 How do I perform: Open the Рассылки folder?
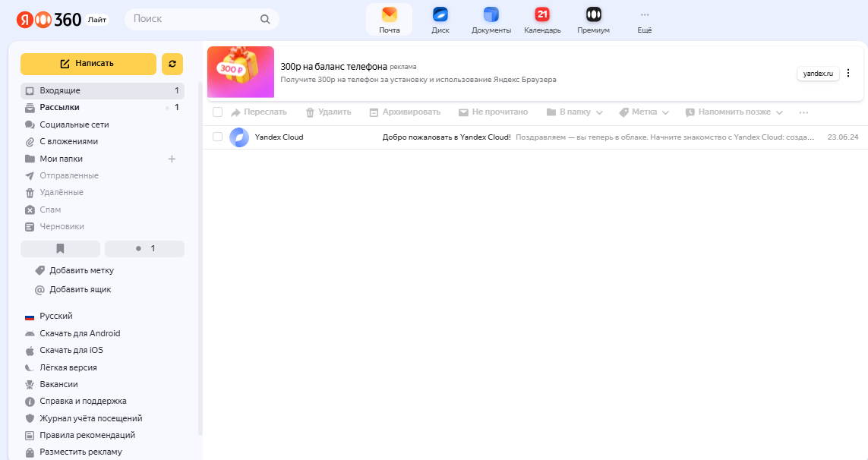[103, 107]
